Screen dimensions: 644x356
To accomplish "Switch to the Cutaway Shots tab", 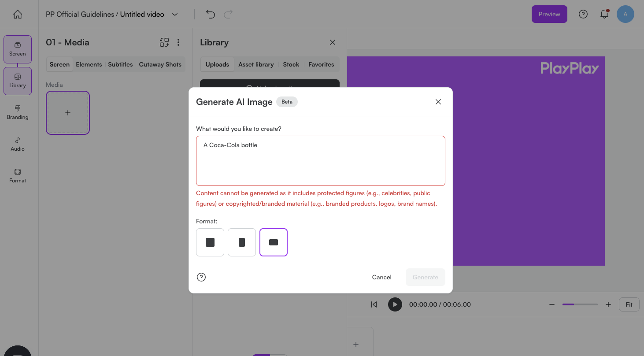I will click(x=160, y=64).
